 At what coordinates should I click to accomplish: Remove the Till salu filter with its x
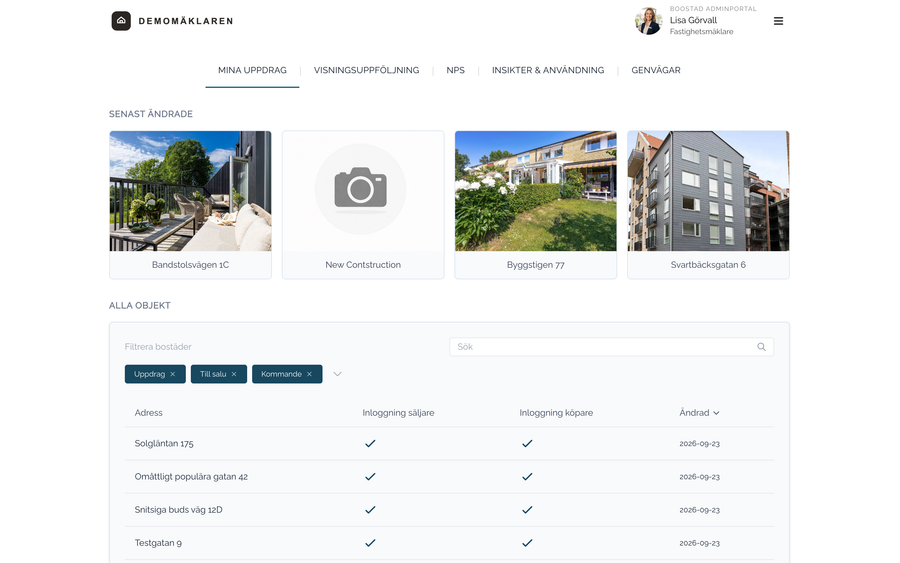pos(234,374)
